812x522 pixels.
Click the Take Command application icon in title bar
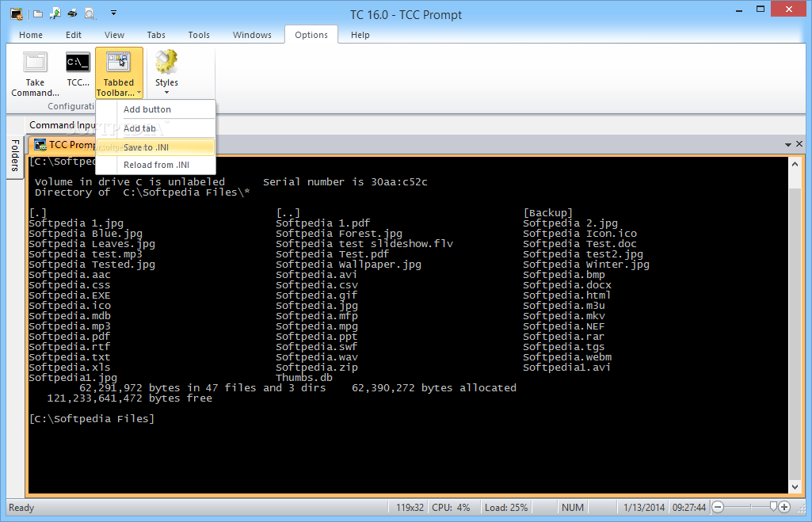pos(17,14)
